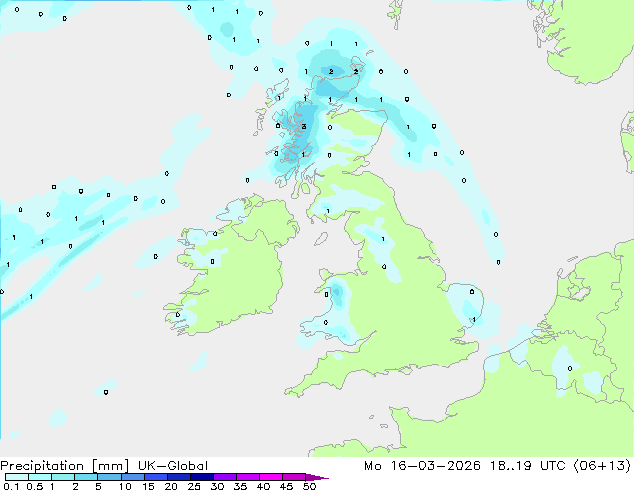Click the legend label "35"
This screenshot has height=490, width=634.
click(x=240, y=486)
